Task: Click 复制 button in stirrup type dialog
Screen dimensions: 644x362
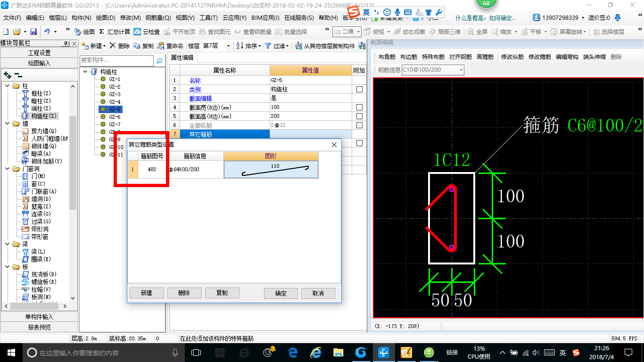Action: pyautogui.click(x=222, y=293)
